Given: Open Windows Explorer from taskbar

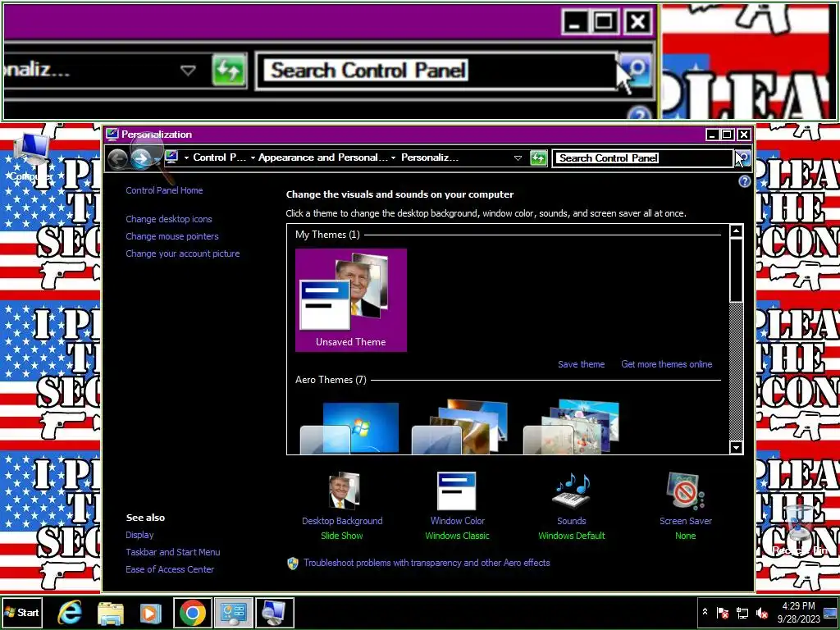Looking at the screenshot, I should point(111,613).
